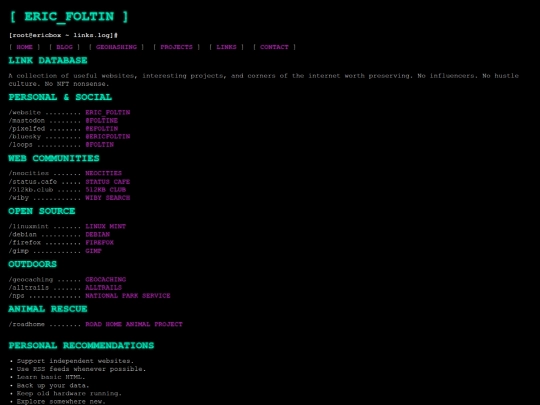
Task: Open the ROAD HOME ANIMAL PROJECT link
Action: [x=134, y=324]
